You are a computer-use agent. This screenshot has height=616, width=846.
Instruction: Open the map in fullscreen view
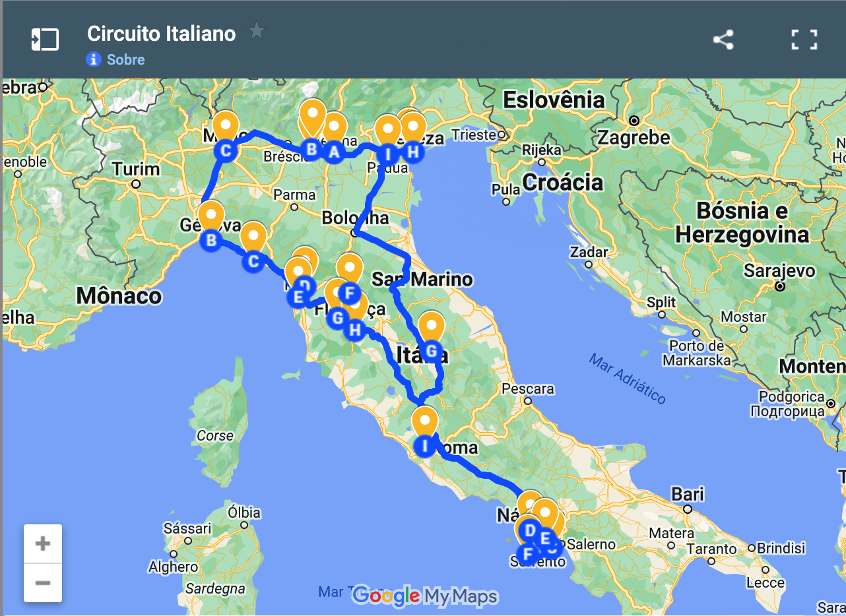804,40
